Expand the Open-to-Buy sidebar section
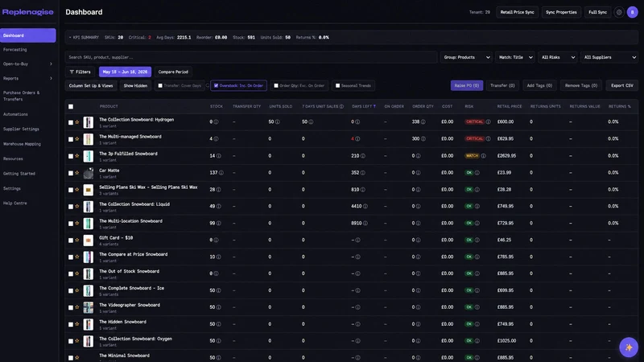 click(28, 64)
